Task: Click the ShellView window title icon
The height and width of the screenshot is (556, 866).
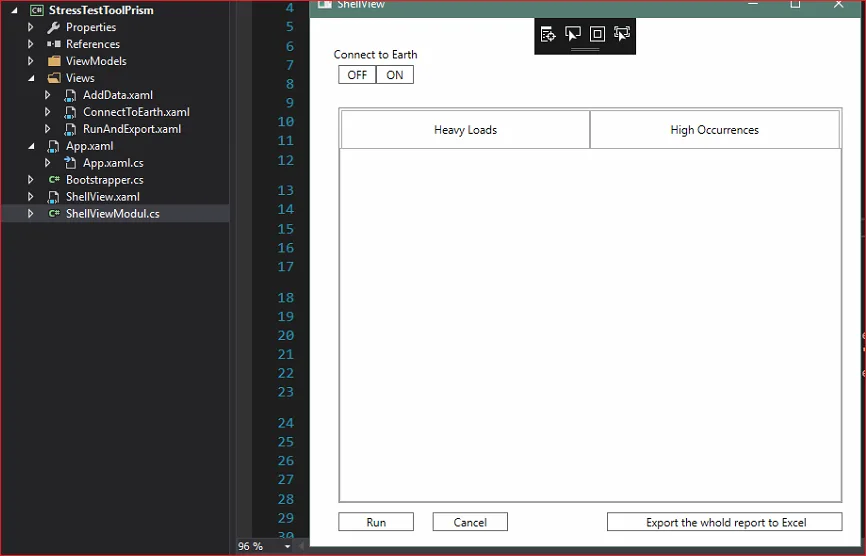Action: click(325, 4)
